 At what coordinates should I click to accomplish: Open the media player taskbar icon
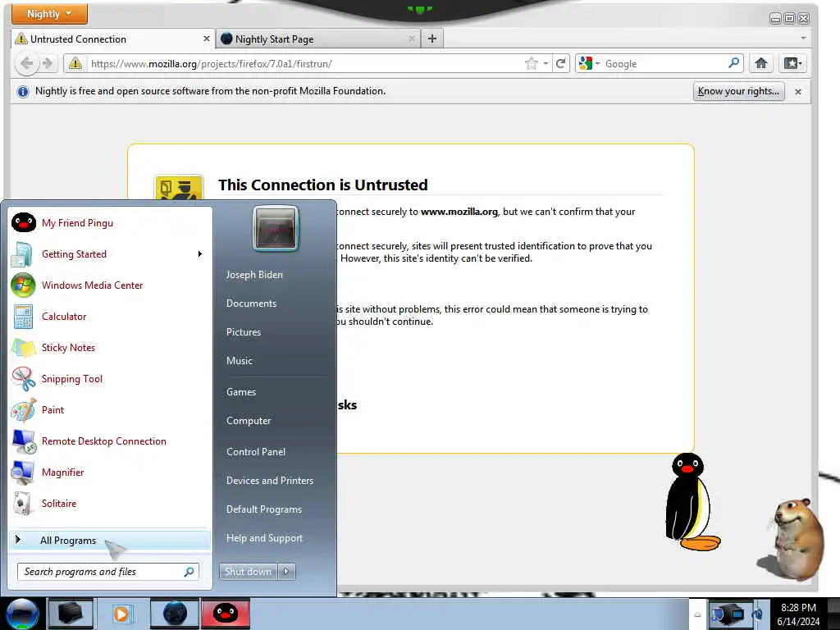click(x=121, y=614)
